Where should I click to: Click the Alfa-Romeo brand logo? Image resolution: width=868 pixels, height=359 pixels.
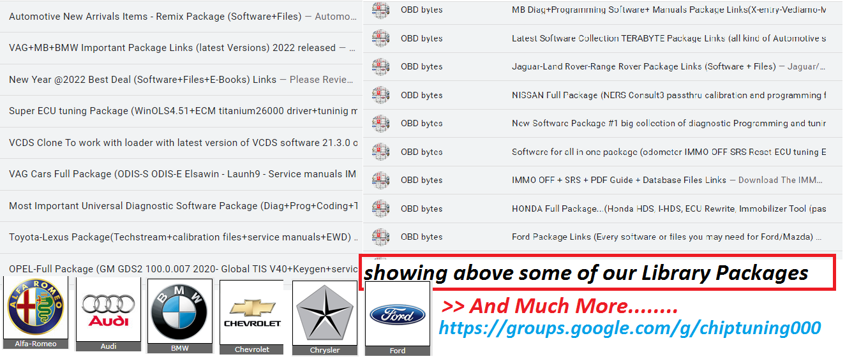36,308
